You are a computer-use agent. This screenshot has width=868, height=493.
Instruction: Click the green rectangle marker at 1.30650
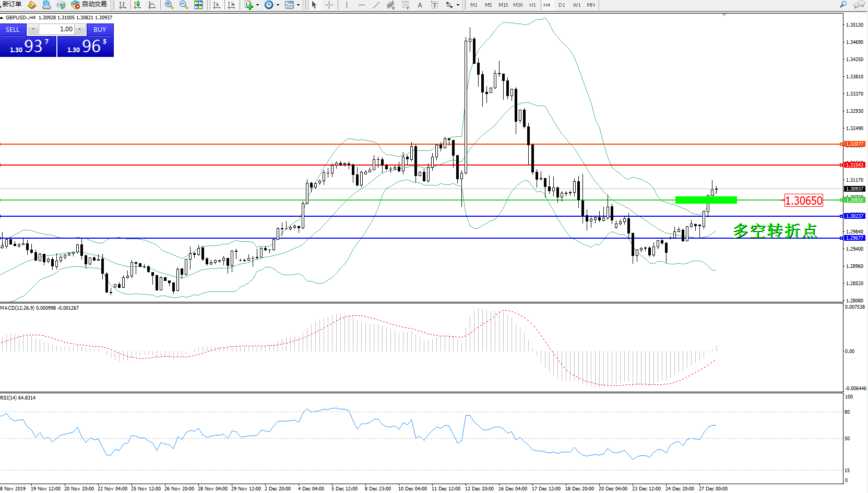pyautogui.click(x=706, y=200)
